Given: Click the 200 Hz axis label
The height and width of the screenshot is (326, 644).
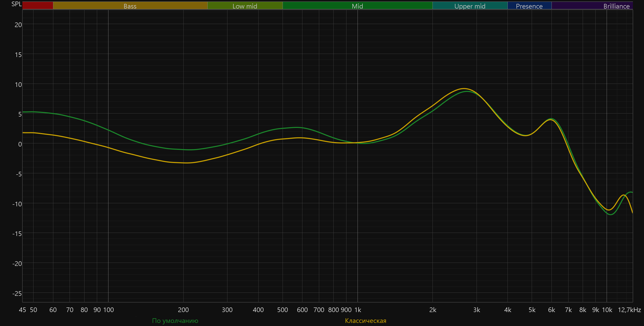Looking at the screenshot, I should 183,310.
